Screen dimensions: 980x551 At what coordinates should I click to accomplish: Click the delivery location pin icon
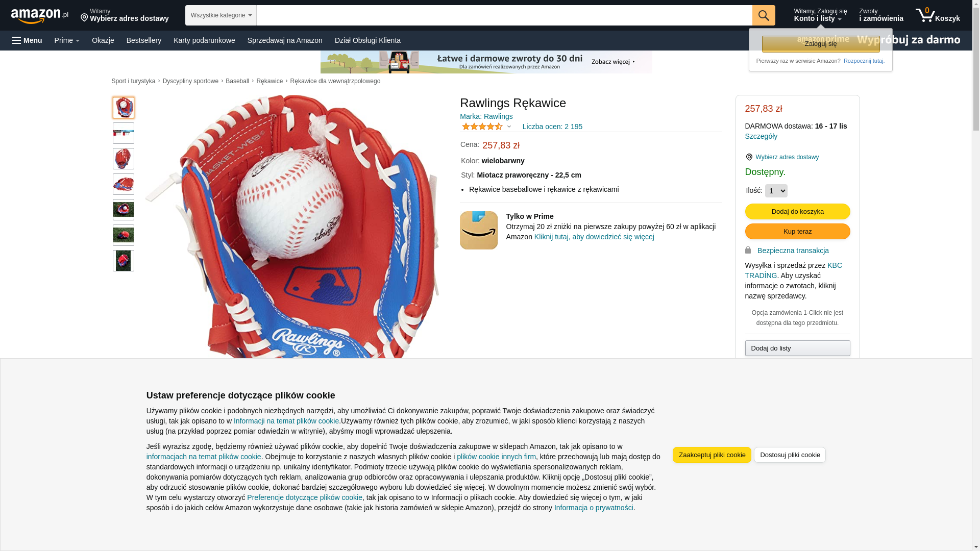click(84, 18)
